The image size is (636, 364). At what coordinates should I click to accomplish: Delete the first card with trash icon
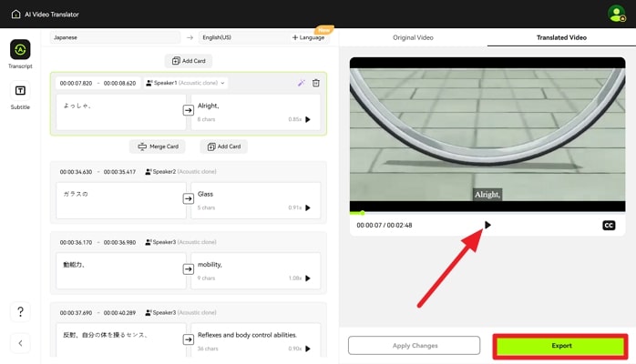coord(316,83)
